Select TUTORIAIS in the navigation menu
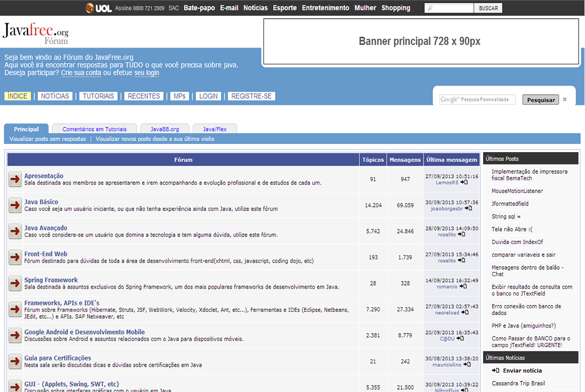 (98, 96)
